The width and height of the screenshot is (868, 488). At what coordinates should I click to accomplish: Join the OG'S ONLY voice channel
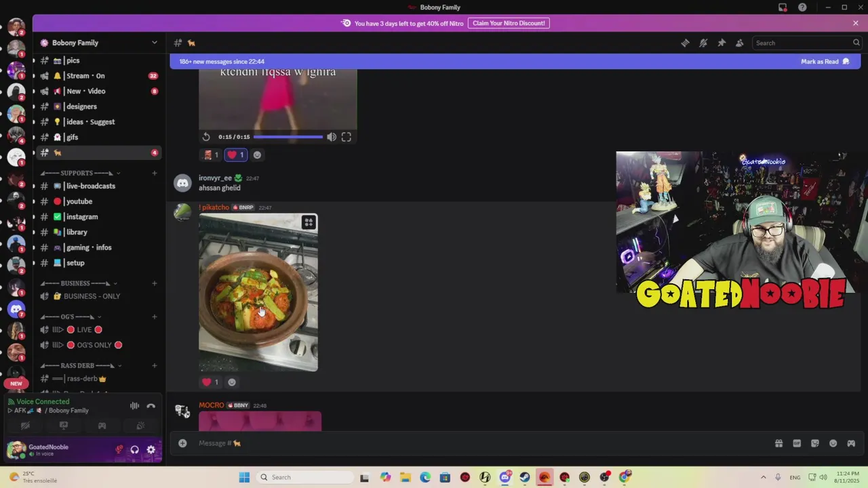[x=98, y=345]
